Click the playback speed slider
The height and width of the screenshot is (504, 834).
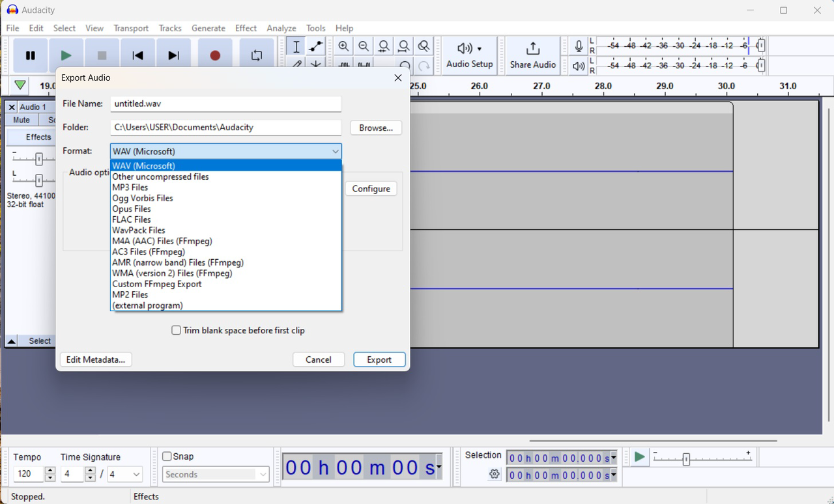click(687, 458)
